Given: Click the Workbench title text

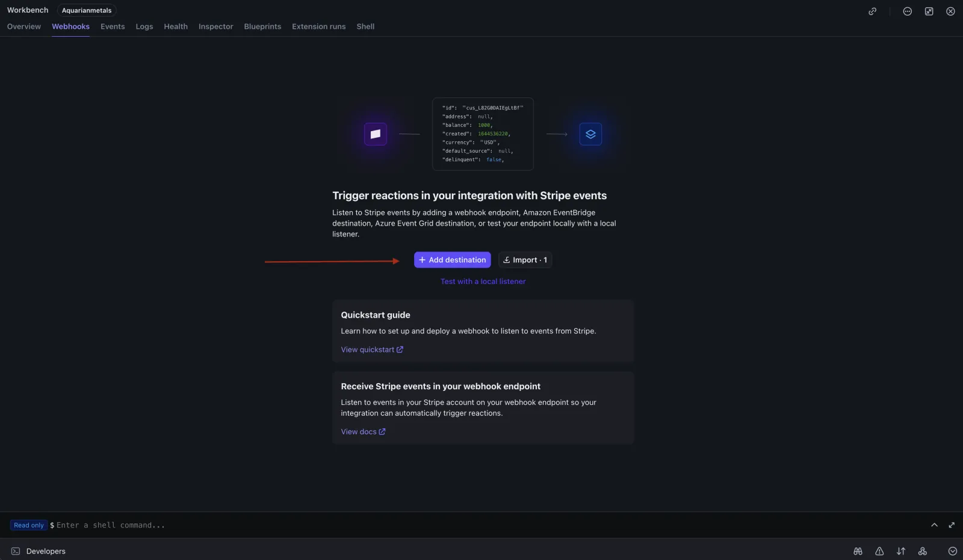Looking at the screenshot, I should tap(28, 10).
